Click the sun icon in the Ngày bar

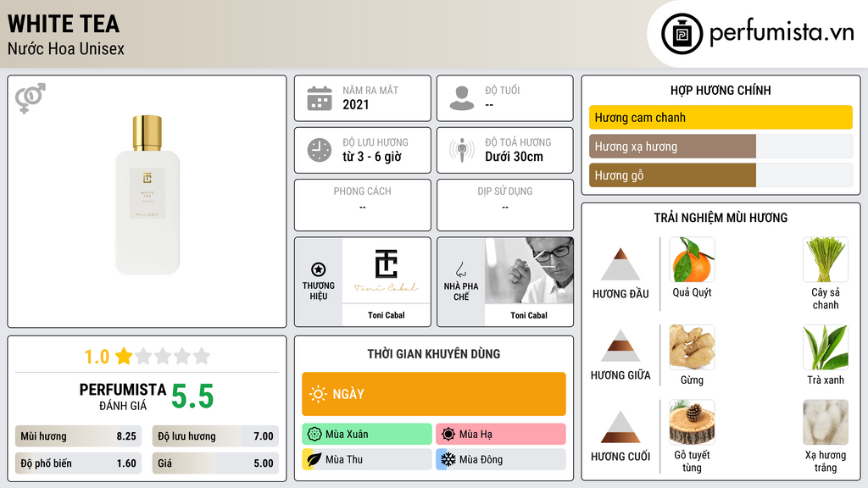click(x=319, y=394)
